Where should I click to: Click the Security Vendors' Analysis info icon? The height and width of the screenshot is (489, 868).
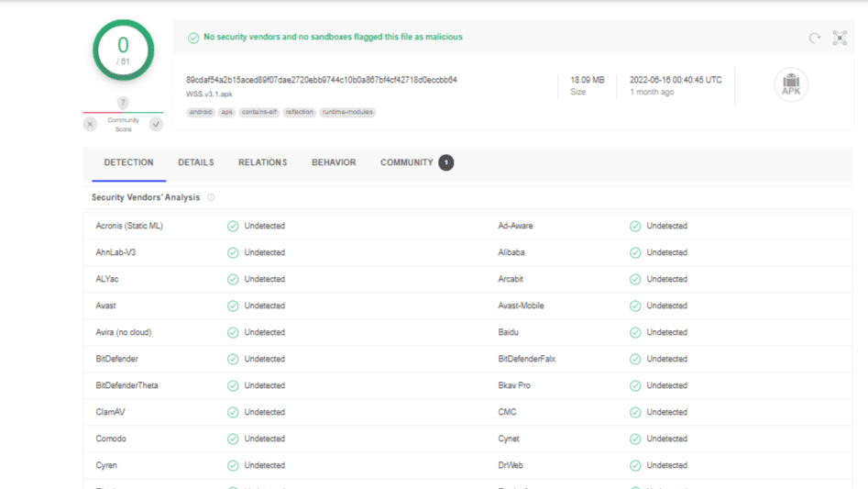pos(211,197)
